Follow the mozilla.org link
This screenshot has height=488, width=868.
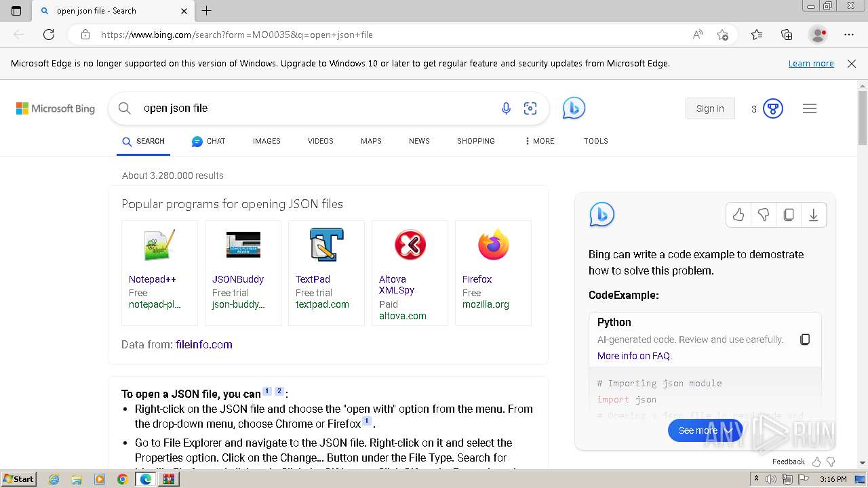[x=486, y=304]
